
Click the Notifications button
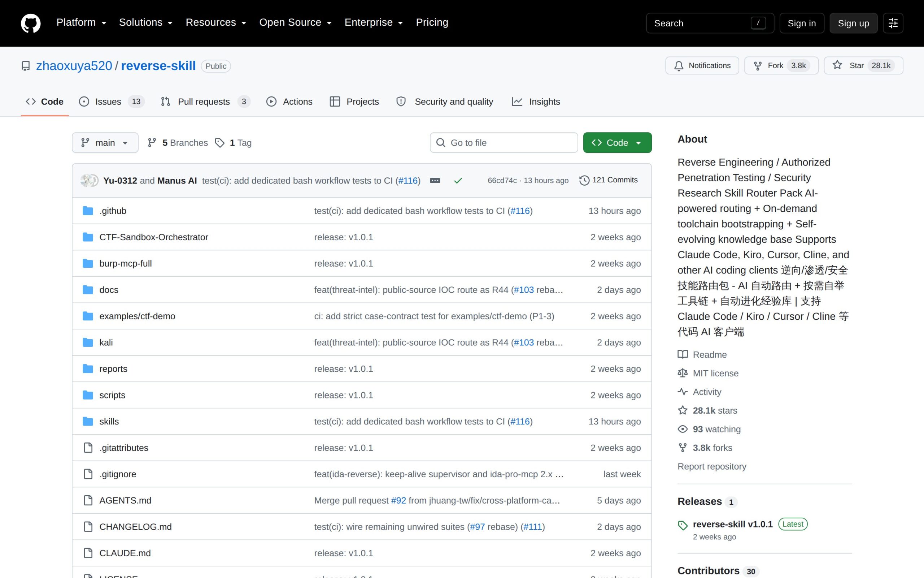(x=702, y=65)
